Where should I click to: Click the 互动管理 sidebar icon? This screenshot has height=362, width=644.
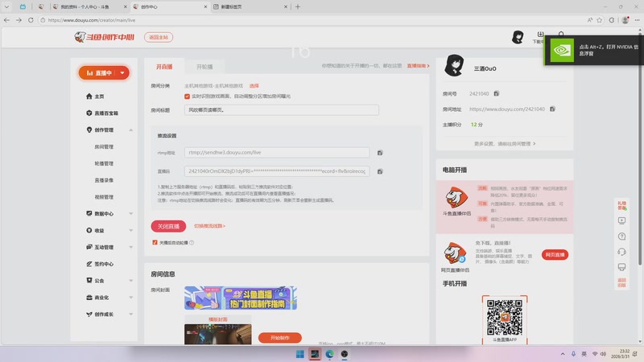pos(89,247)
